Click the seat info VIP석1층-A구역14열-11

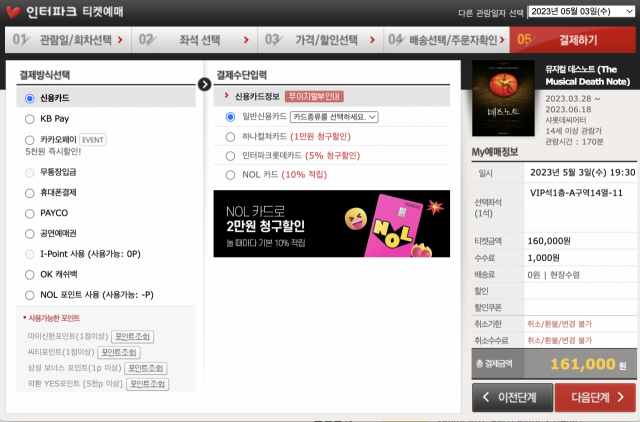click(576, 193)
